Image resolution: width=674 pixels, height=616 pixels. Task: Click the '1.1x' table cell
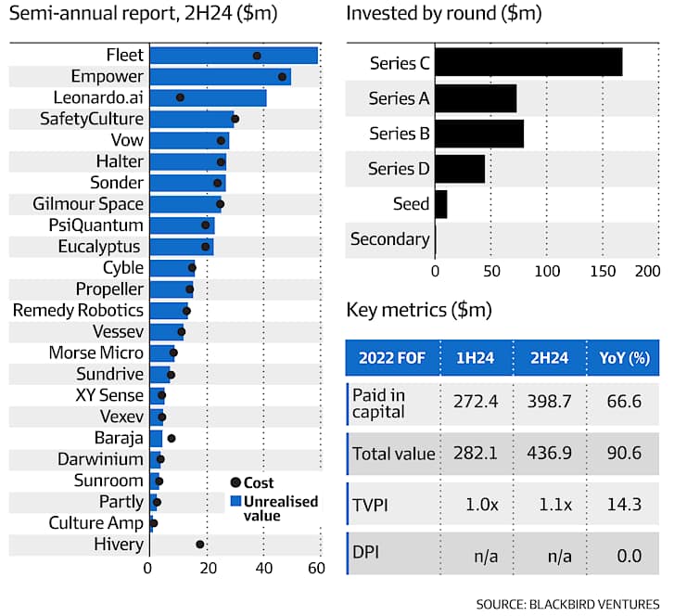[555, 505]
